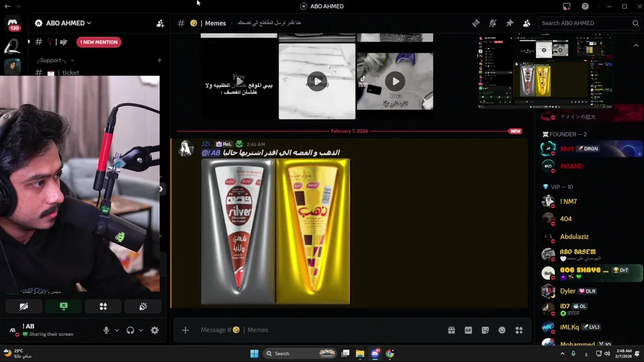
Task: Click the invite people icon beside server name
Action: click(x=160, y=23)
